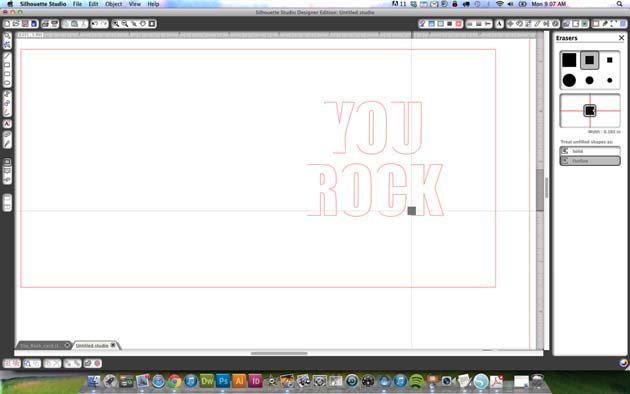Choose the medium square eraser shape
This screenshot has height=394, width=630.
click(589, 60)
